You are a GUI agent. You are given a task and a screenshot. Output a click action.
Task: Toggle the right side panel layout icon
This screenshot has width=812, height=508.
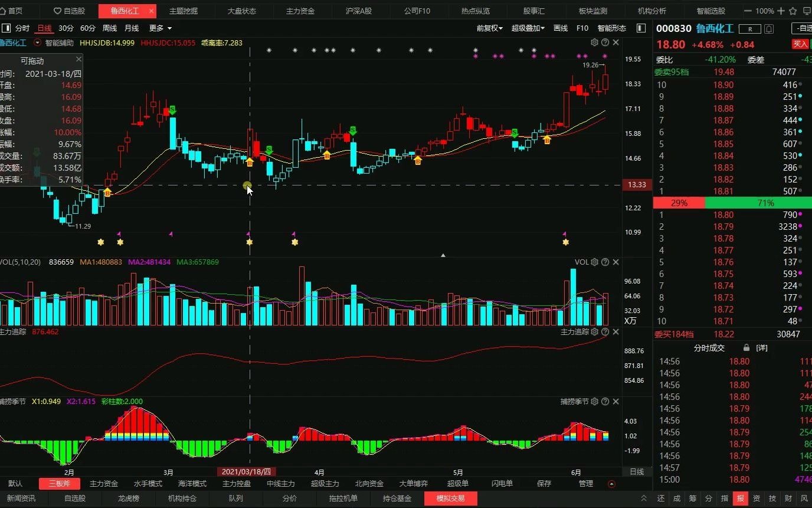click(641, 28)
